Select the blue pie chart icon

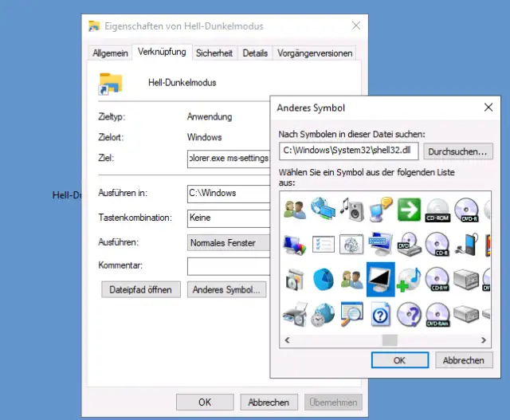pyautogui.click(x=323, y=279)
